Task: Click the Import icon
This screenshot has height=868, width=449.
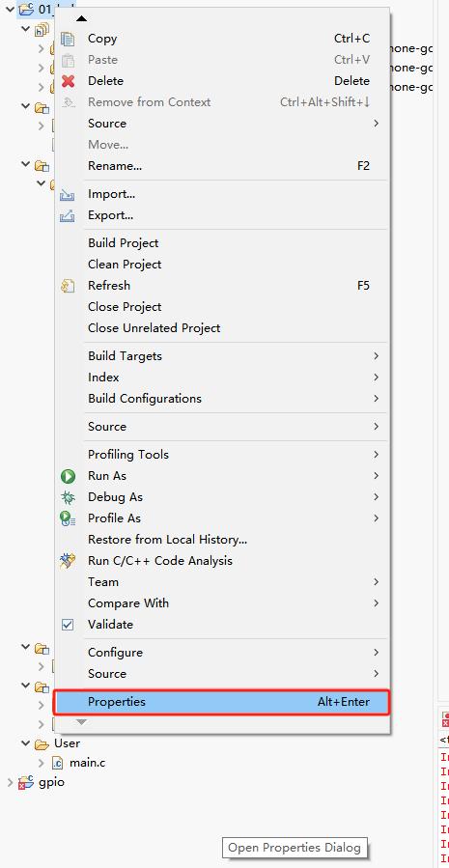Action: pyautogui.click(x=67, y=194)
